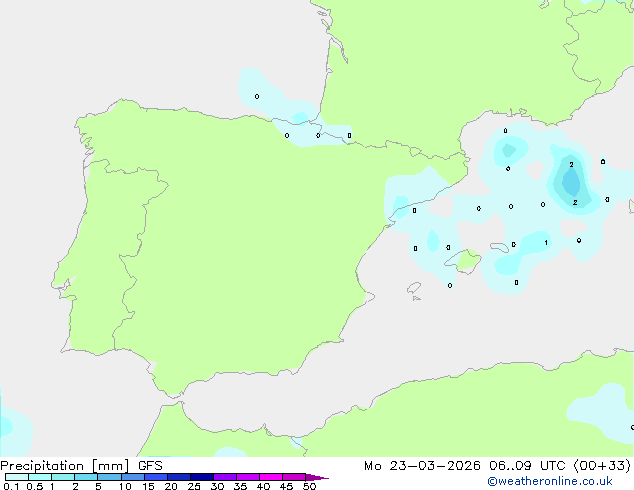
Task: Click the 'GFS' model label
Action: 150,466
